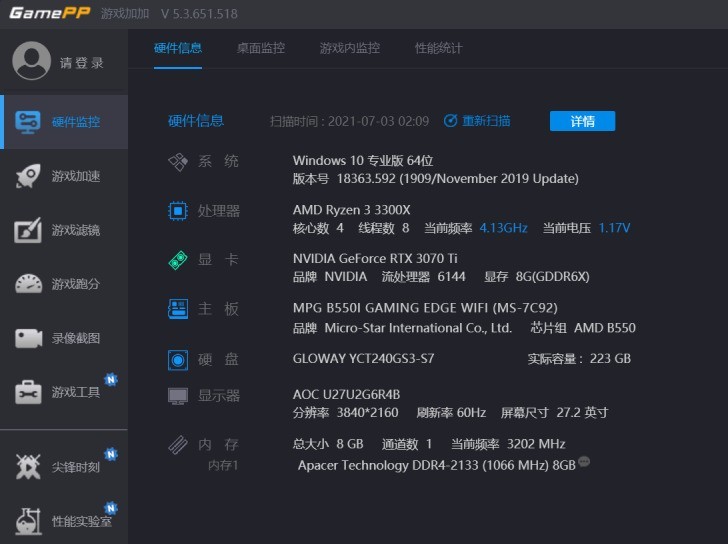Click the 请登录 login text
728x544 pixels.
point(81,63)
